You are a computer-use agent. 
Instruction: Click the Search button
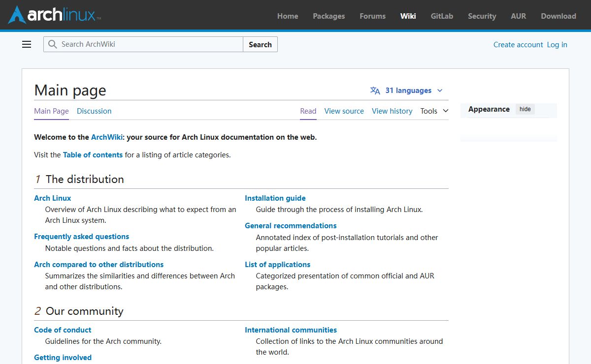tap(260, 44)
